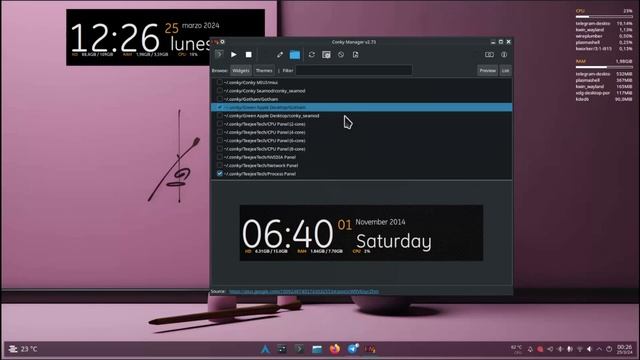Uncheck the Green Apple Desktop/Gotham checkbox
The height and width of the screenshot is (360, 640).
point(220,107)
